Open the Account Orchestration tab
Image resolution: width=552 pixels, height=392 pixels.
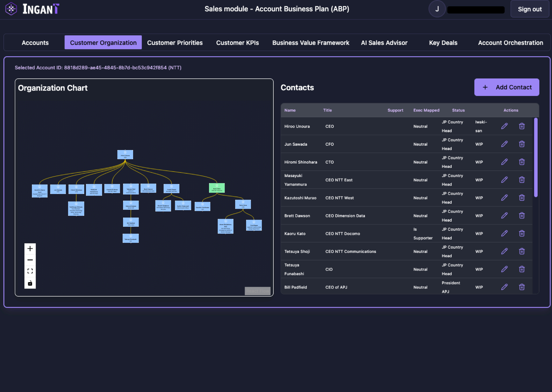[x=511, y=43]
